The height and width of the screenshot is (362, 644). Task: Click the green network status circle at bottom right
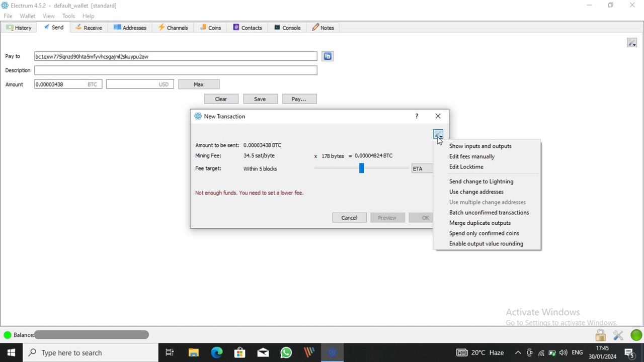(x=636, y=335)
